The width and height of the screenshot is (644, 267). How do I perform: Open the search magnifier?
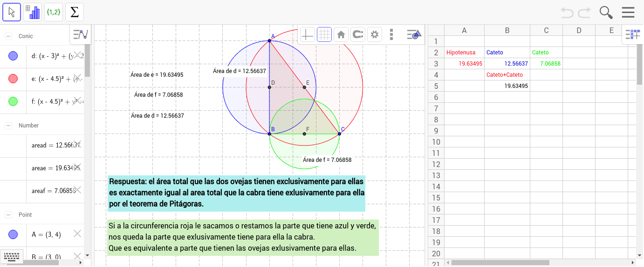606,12
